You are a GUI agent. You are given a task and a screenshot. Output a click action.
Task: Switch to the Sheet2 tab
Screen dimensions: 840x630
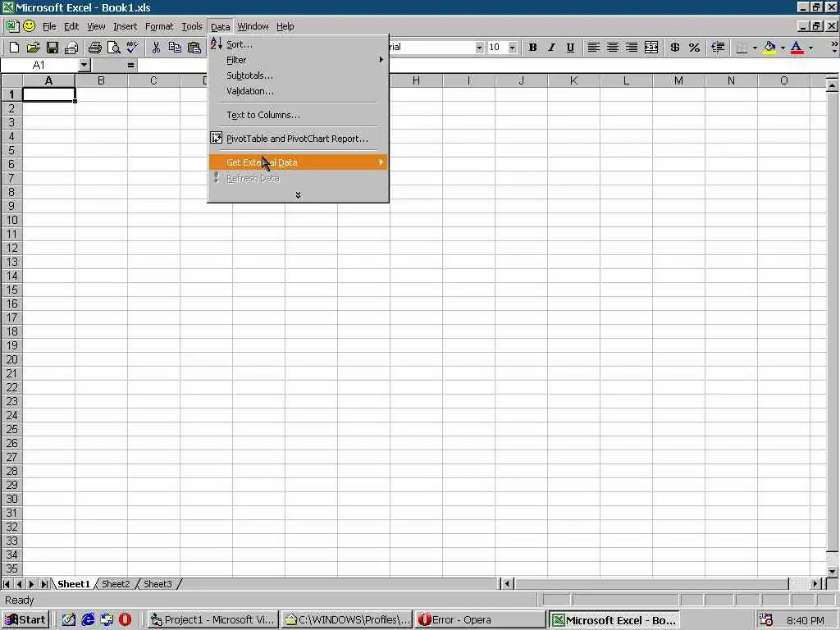(x=116, y=584)
